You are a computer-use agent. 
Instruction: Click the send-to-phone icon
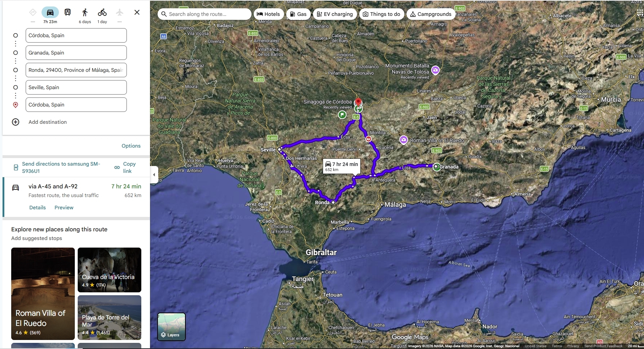click(16, 167)
